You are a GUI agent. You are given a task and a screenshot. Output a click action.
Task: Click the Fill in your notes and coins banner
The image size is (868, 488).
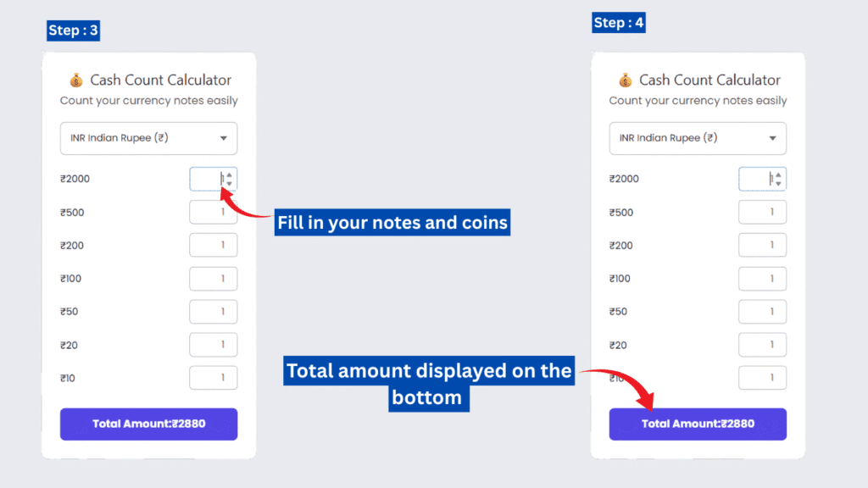(x=392, y=222)
